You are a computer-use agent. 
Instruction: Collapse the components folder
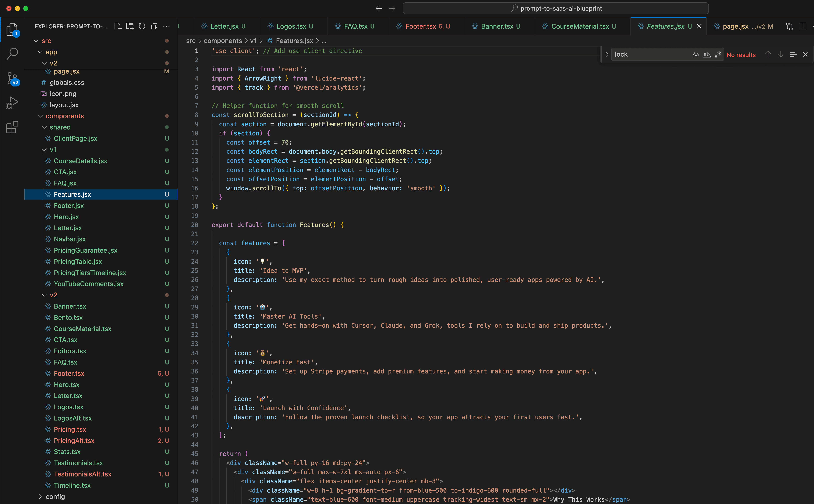click(x=40, y=116)
